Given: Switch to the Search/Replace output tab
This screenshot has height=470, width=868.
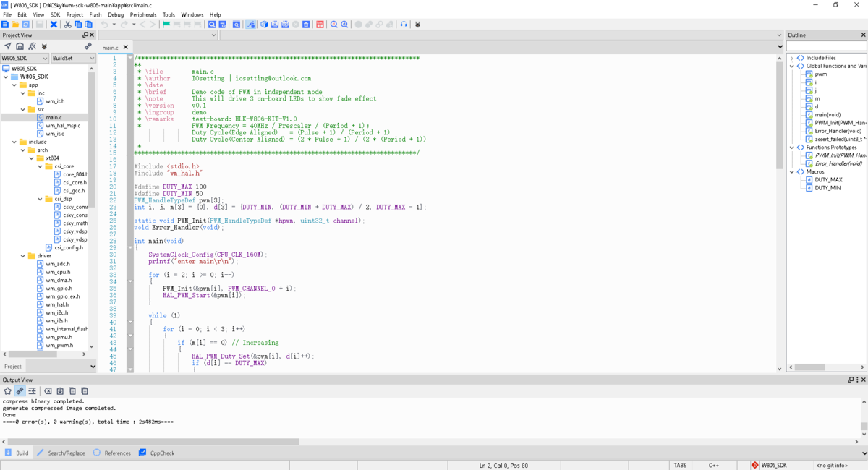Looking at the screenshot, I should pyautogui.click(x=61, y=453).
